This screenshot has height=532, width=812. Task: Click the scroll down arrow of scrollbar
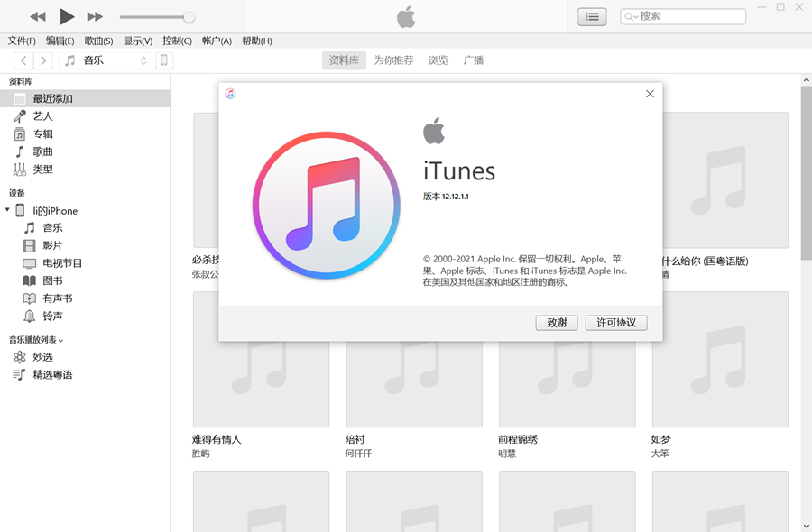pyautogui.click(x=807, y=526)
